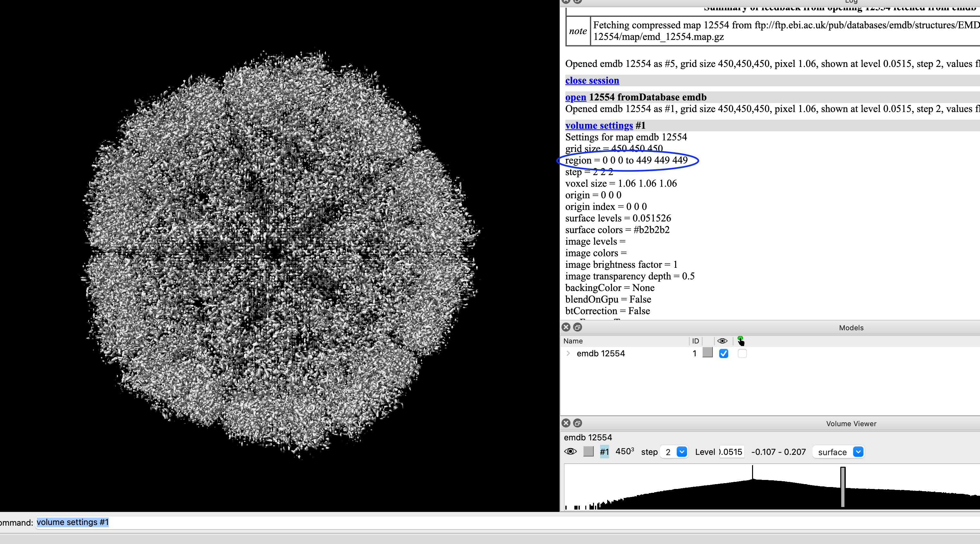Toggle the #1 model ID label in Volume Viewer

[604, 452]
